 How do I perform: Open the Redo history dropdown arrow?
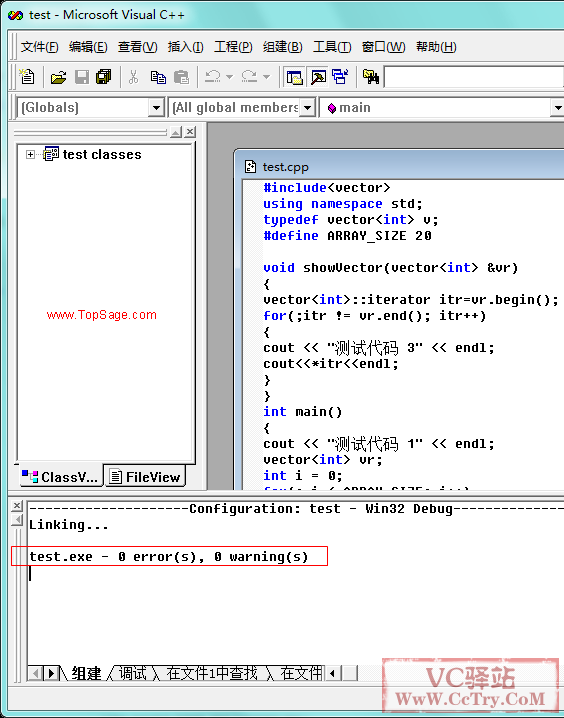point(266,76)
